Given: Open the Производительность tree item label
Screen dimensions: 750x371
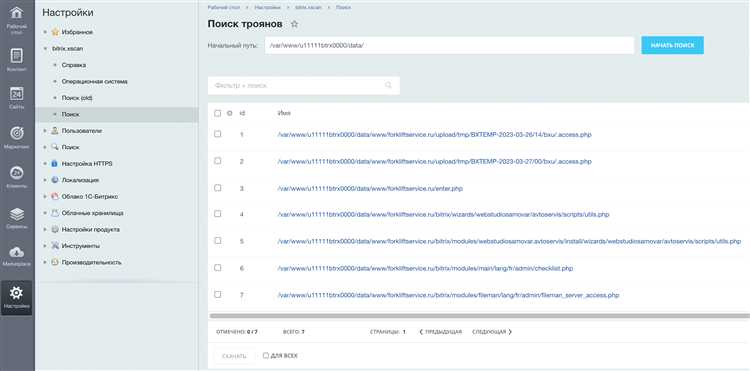Looking at the screenshot, I should (91, 262).
